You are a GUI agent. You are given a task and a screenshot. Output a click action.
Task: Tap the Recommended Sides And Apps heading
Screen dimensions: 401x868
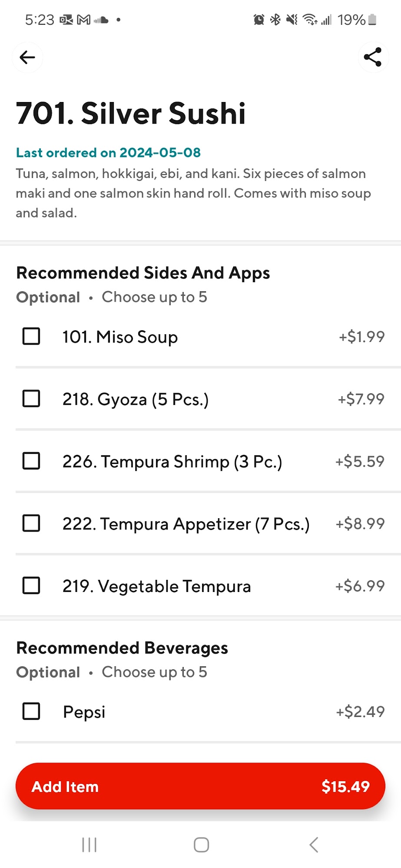[143, 273]
